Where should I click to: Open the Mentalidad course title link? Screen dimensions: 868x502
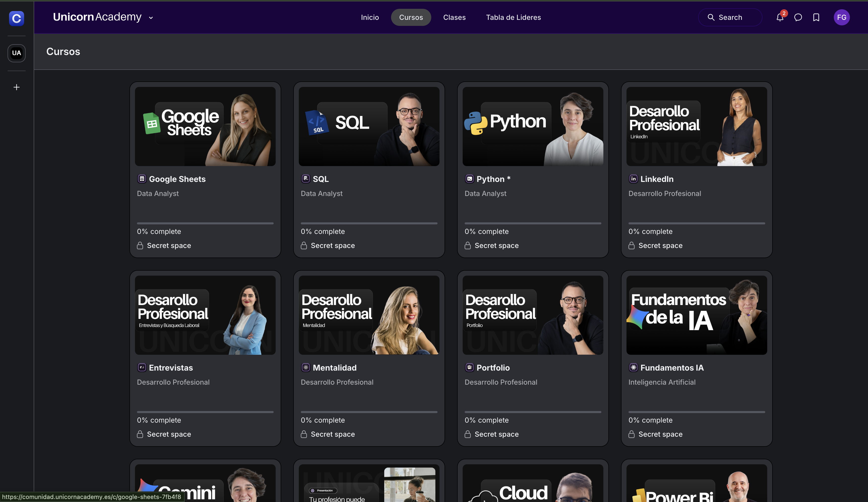[334, 368]
